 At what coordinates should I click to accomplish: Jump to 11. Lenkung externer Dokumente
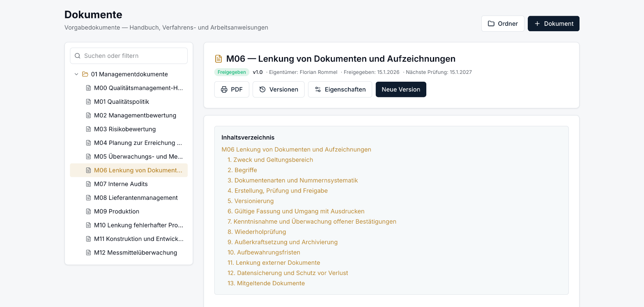coord(274,263)
